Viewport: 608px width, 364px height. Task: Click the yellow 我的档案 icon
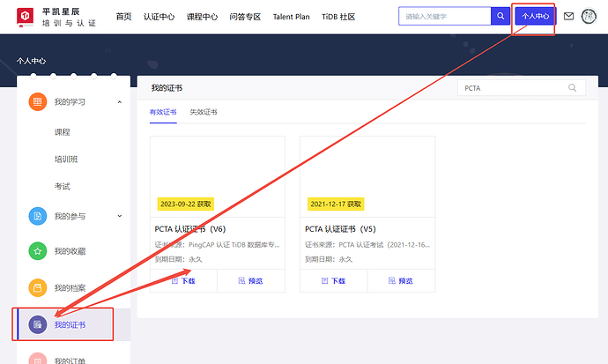click(x=37, y=287)
